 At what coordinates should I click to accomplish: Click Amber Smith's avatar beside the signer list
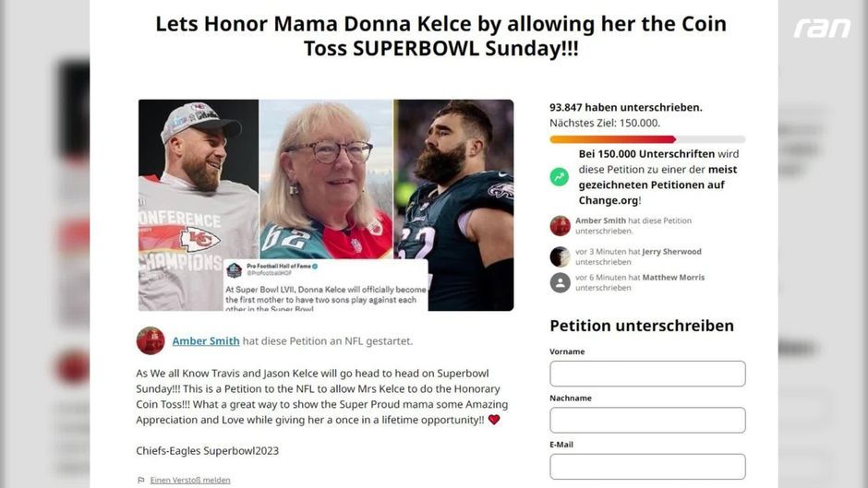560,226
